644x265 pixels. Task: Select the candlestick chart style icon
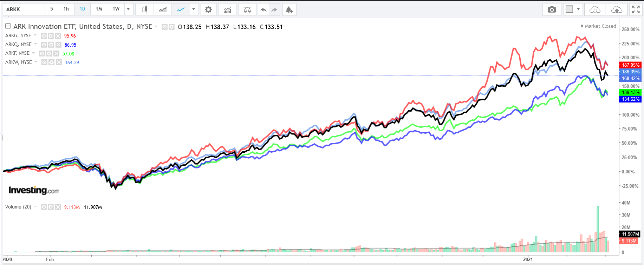coord(144,9)
